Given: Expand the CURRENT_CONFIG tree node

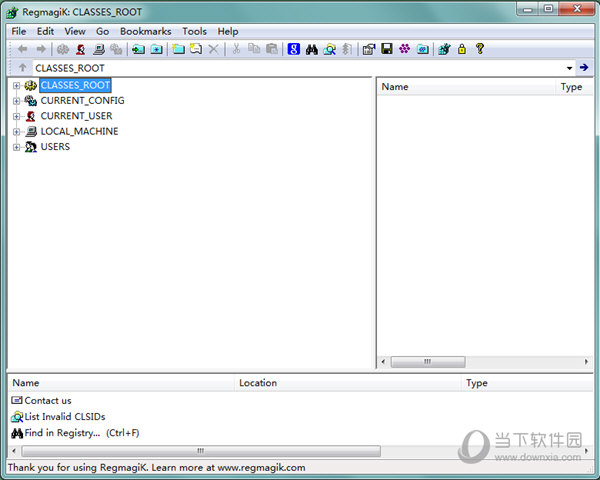Looking at the screenshot, I should point(16,101).
